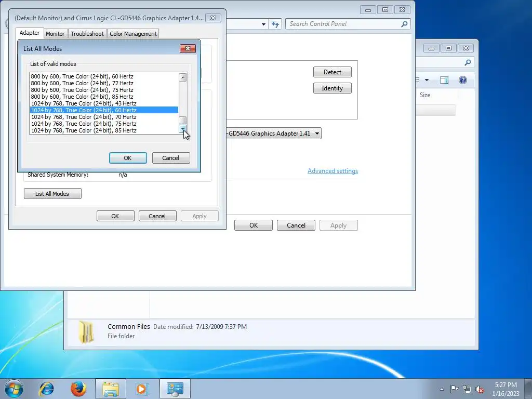Open Windows Explorer taskbar icon
Screen dimensions: 532x399
click(111, 389)
